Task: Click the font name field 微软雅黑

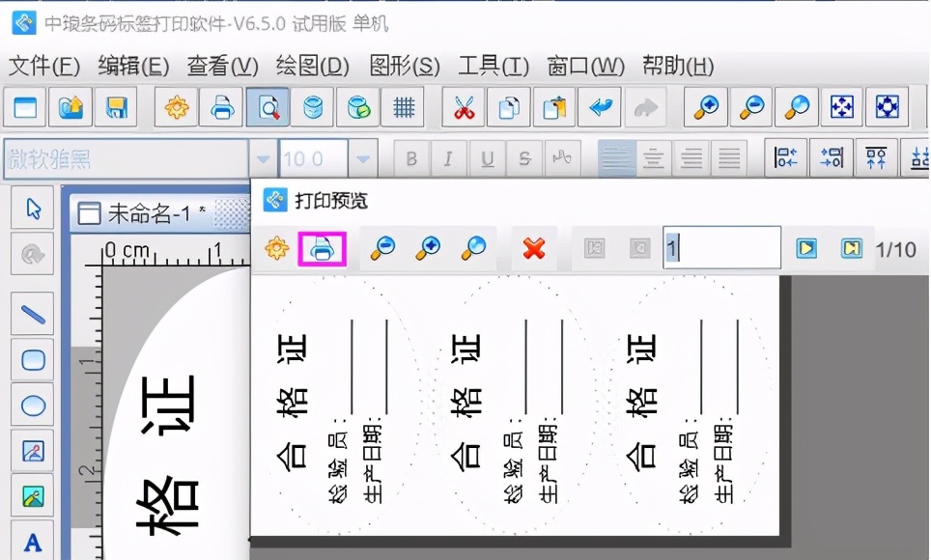Action: click(x=126, y=158)
